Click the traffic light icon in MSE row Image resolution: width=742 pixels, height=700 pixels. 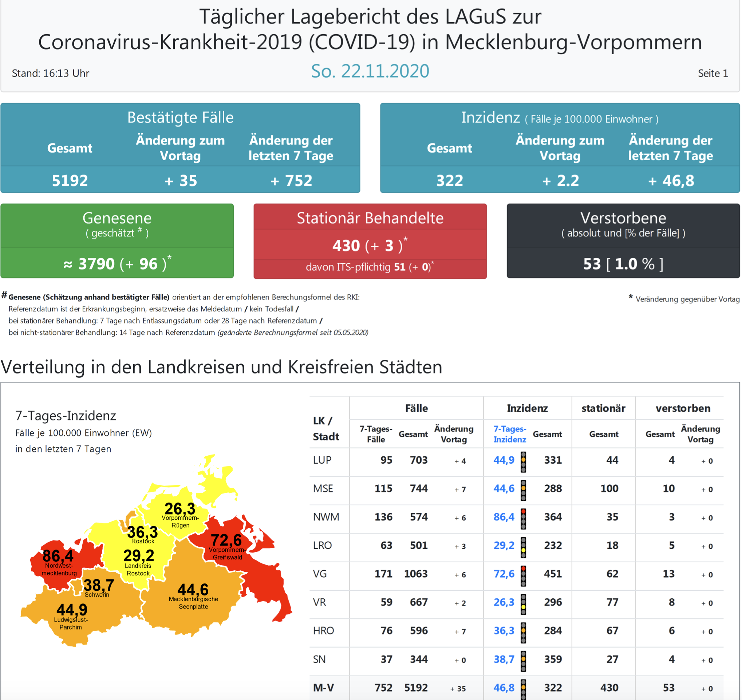click(523, 490)
